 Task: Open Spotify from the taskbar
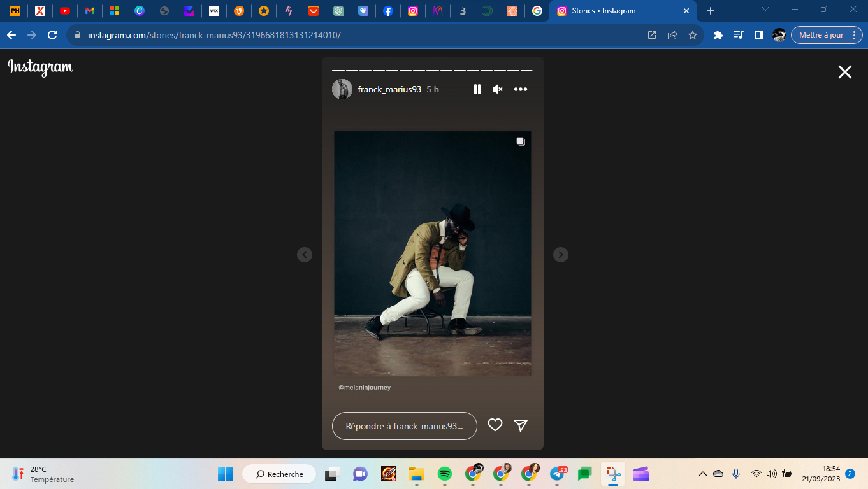coord(444,474)
